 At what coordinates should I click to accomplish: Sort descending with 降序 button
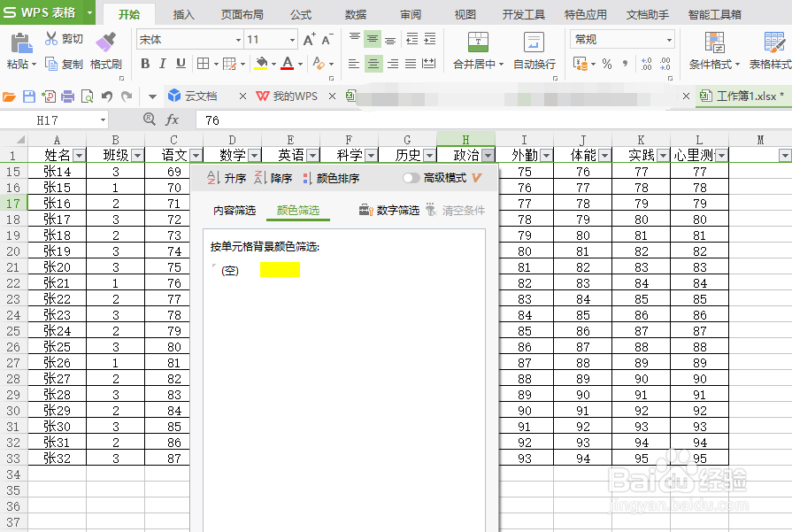coord(273,178)
